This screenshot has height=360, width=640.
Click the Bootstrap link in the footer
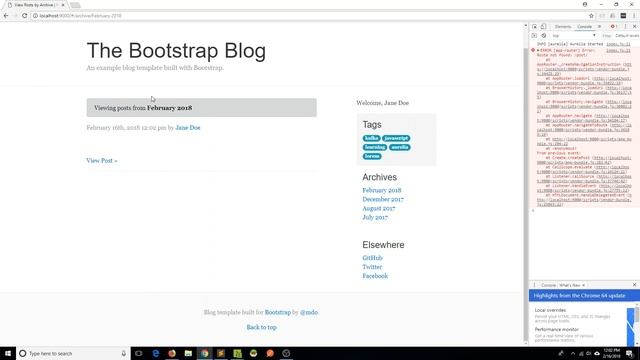(x=278, y=312)
